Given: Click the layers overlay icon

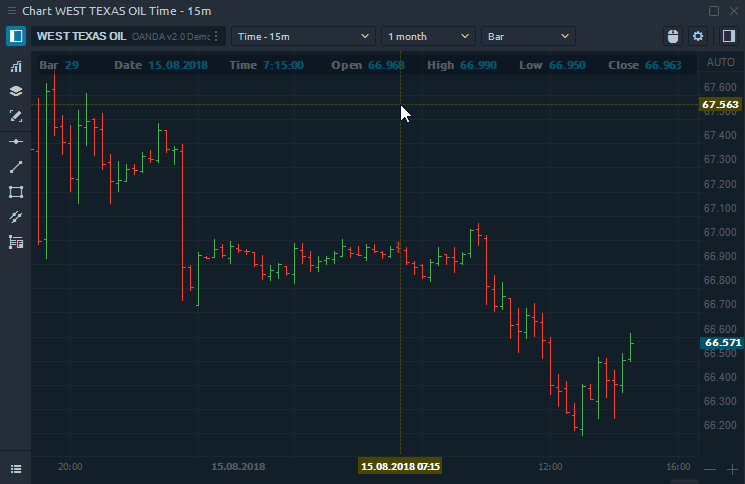Looking at the screenshot, I should (15, 91).
